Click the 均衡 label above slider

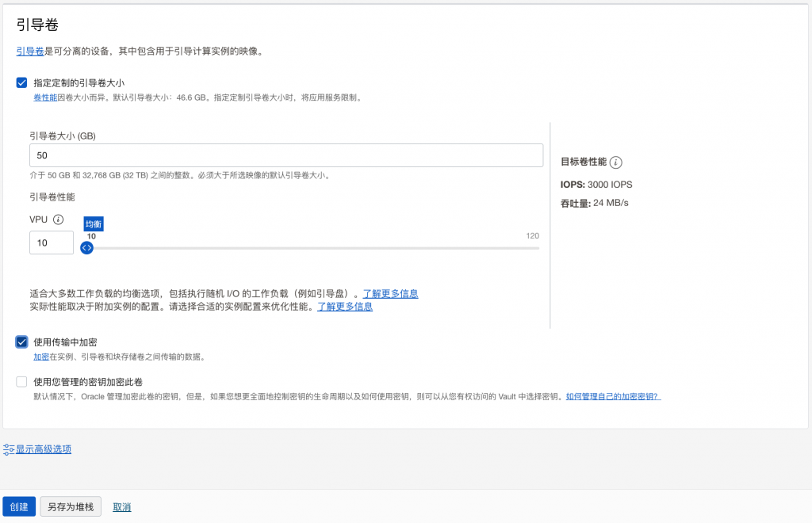[x=94, y=224]
